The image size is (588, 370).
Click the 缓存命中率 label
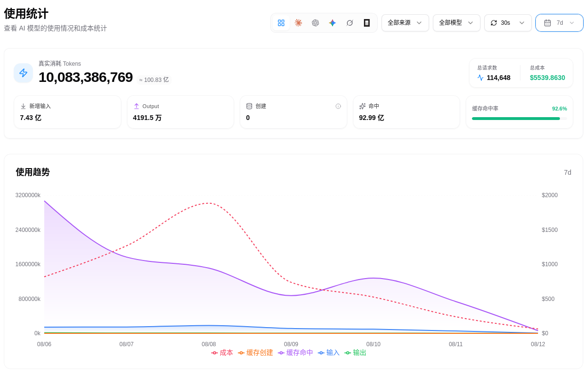485,109
